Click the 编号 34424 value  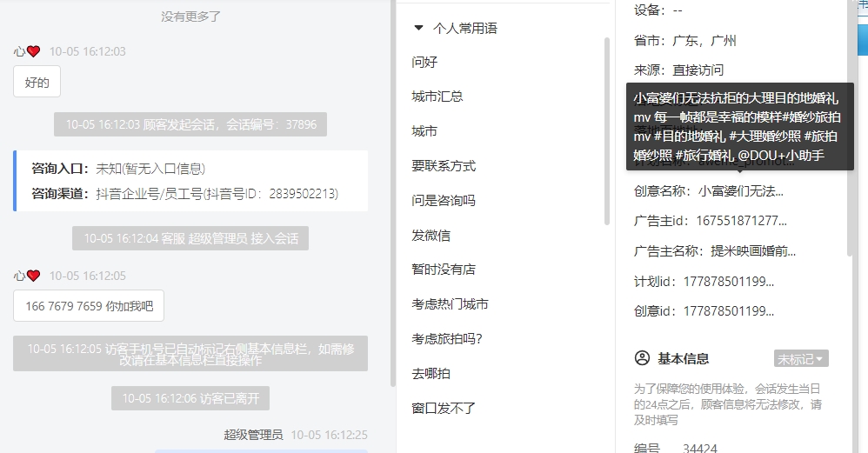[700, 448]
